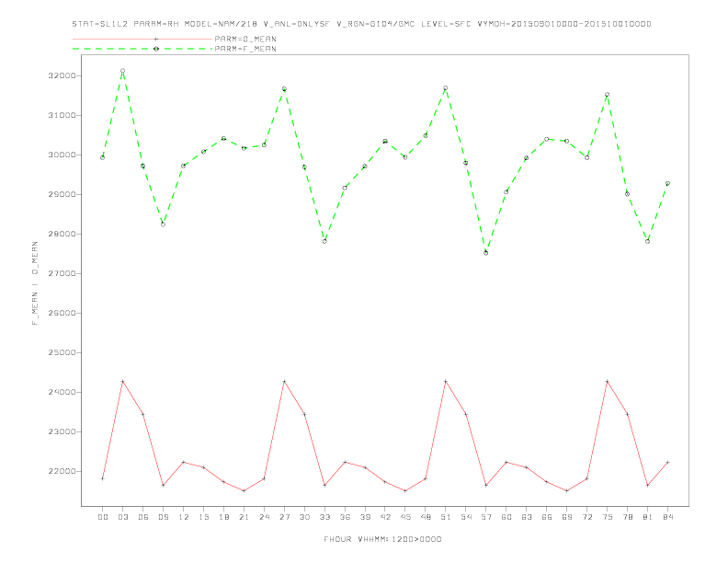Click the F_MEAN low marker at hour 33
The image size is (728, 563).
[324, 241]
